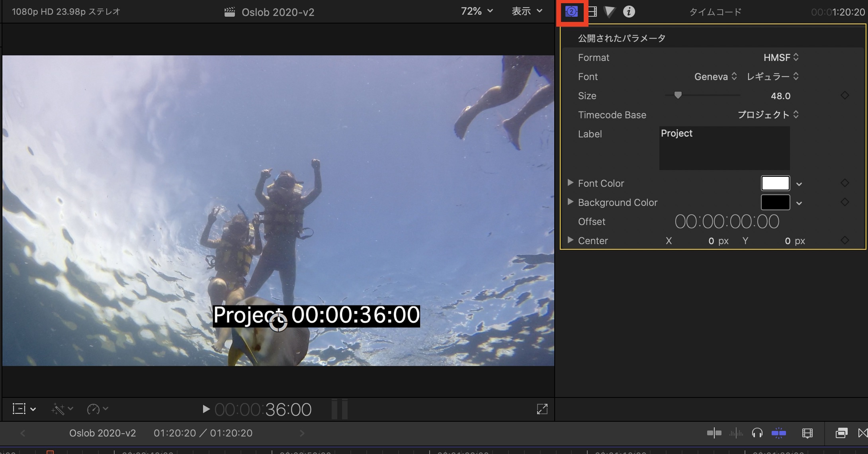Screen dimensions: 868x454
Task: Toggle audio skimming waveform icon
Action: click(x=736, y=433)
